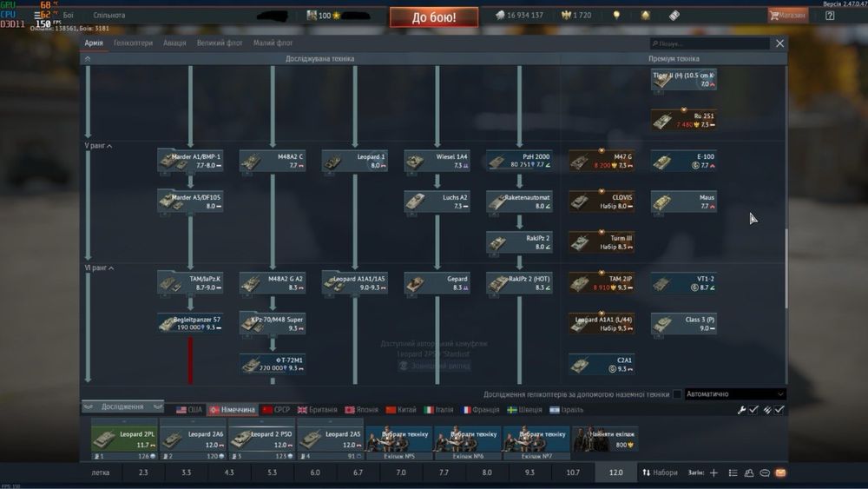Select the premium M47 G card
The image size is (868, 489).
click(x=602, y=162)
